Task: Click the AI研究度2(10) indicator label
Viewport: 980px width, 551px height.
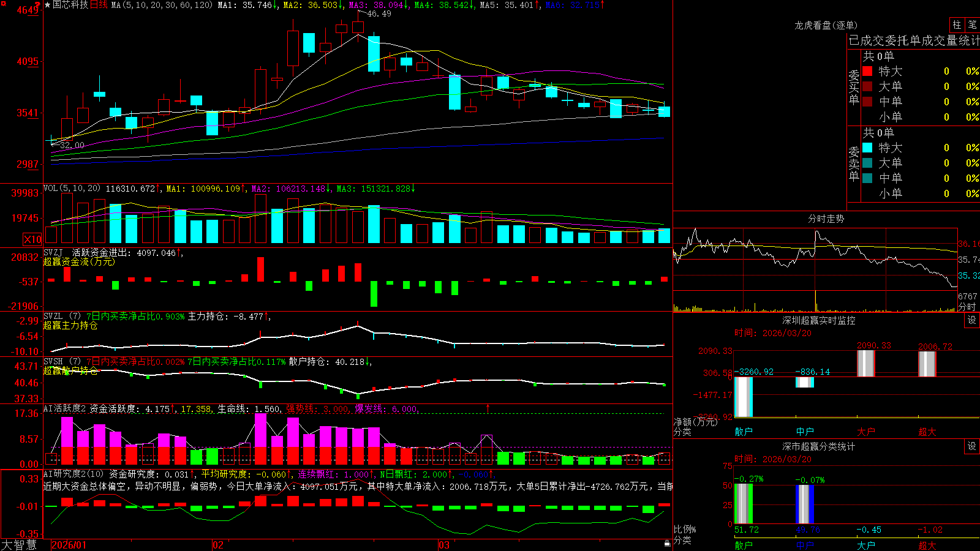Action: pos(74,474)
